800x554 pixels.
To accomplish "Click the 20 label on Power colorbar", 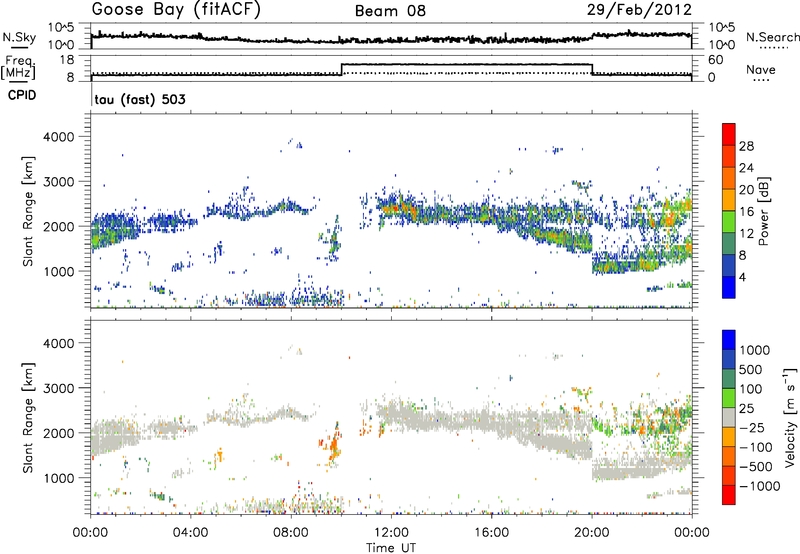I will [x=746, y=190].
